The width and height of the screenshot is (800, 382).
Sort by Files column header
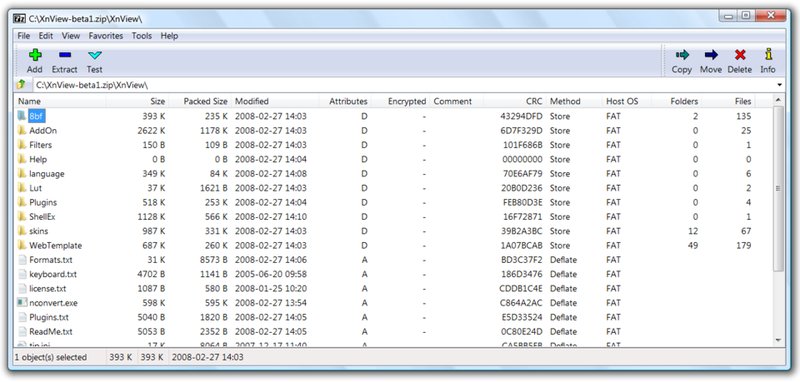[x=729, y=101]
